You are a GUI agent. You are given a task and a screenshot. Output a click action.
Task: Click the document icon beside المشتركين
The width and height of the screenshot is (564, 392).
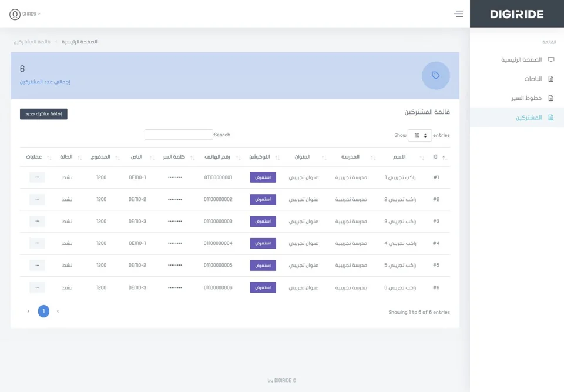click(550, 118)
